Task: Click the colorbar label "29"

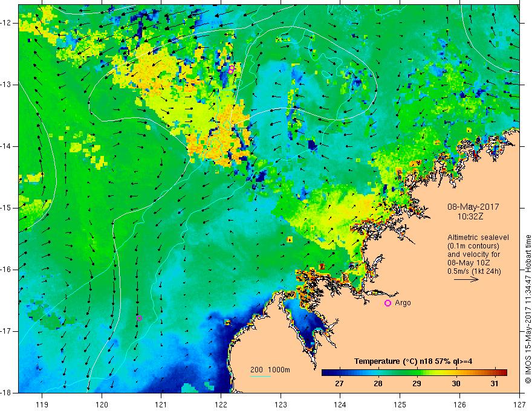Action: point(417,384)
